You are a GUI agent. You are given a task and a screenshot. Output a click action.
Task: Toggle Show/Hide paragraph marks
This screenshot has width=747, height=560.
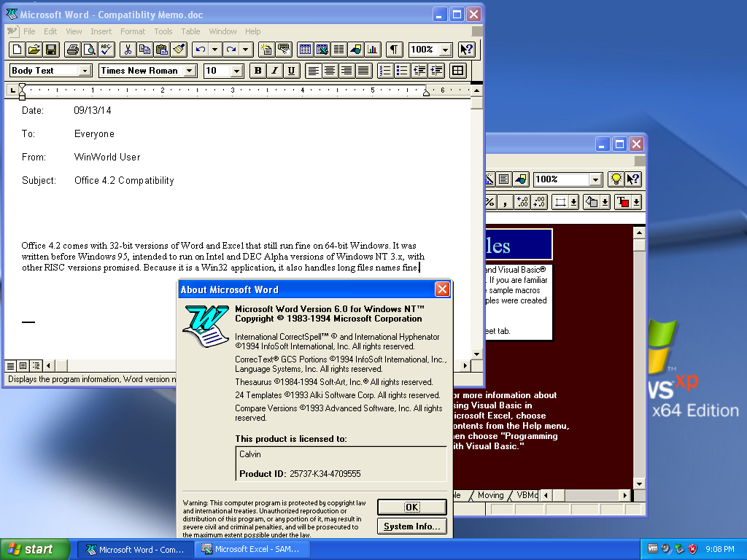(x=394, y=49)
